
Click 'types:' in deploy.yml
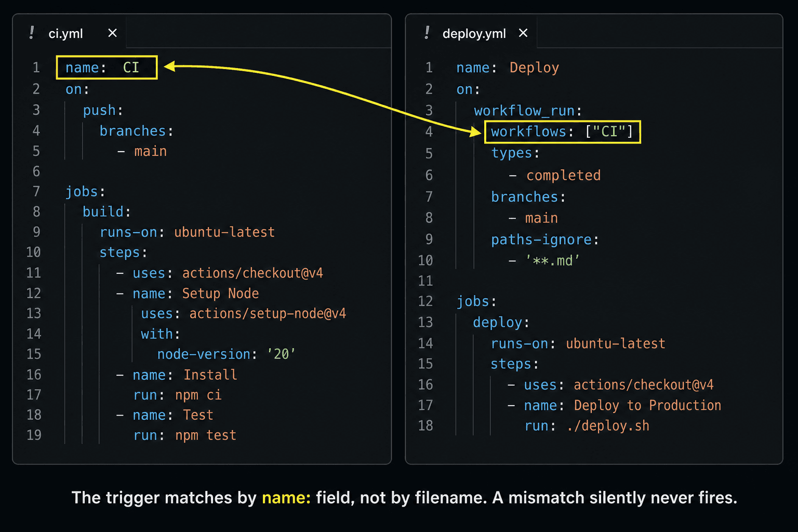pyautogui.click(x=515, y=153)
